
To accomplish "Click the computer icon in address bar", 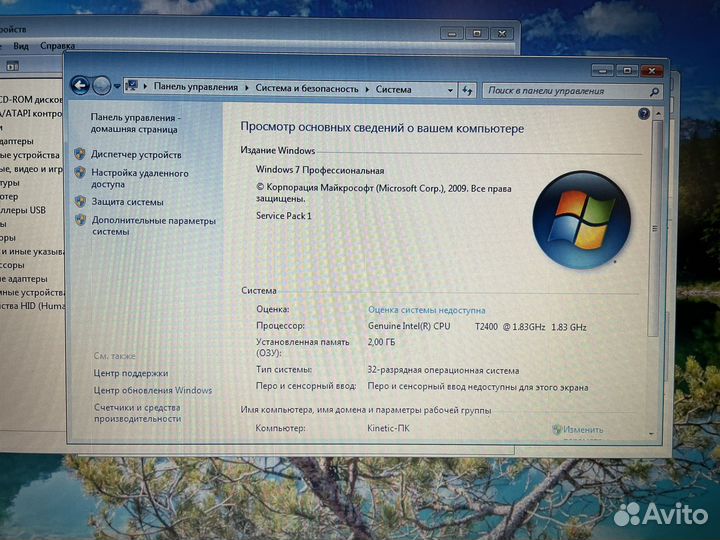I will (x=132, y=85).
